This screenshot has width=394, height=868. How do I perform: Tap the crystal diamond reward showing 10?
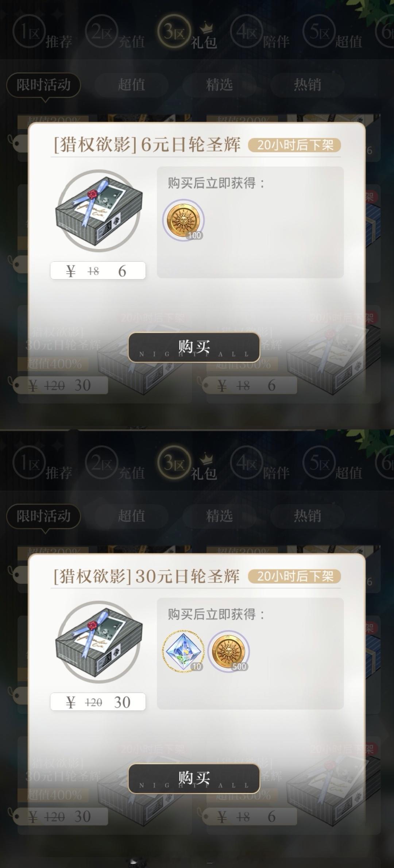183,651
